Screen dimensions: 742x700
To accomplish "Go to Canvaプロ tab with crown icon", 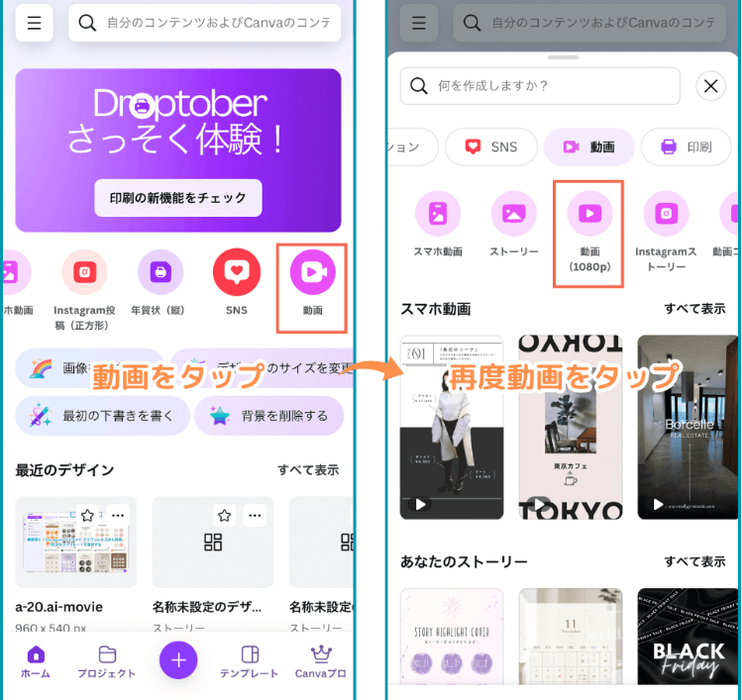I will click(321, 661).
